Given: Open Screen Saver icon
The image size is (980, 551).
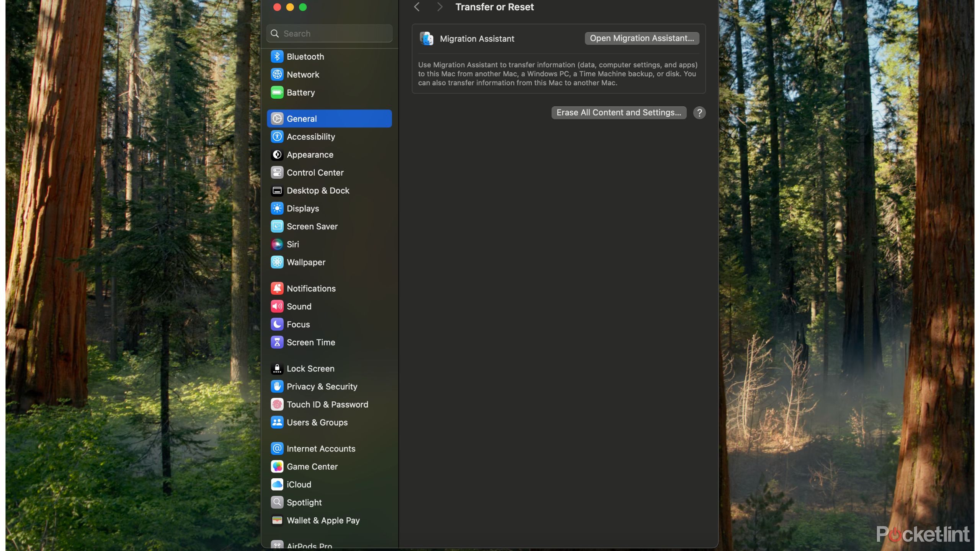Looking at the screenshot, I should pyautogui.click(x=277, y=227).
